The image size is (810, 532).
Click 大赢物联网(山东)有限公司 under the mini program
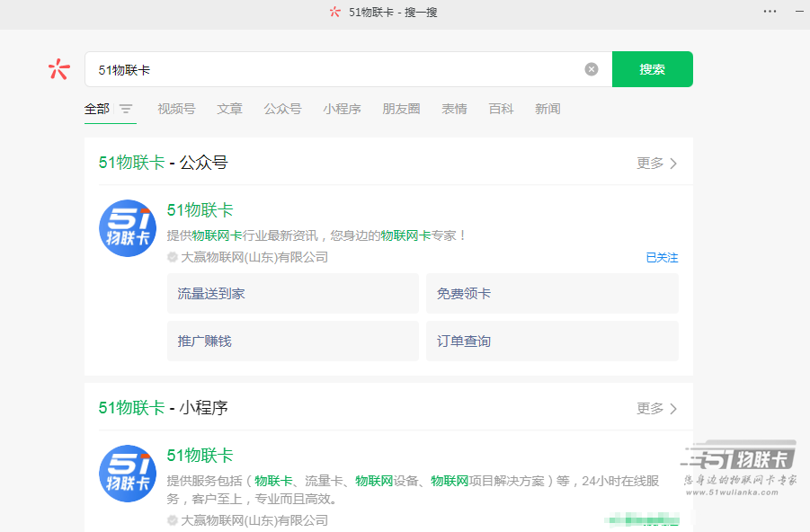click(x=254, y=520)
